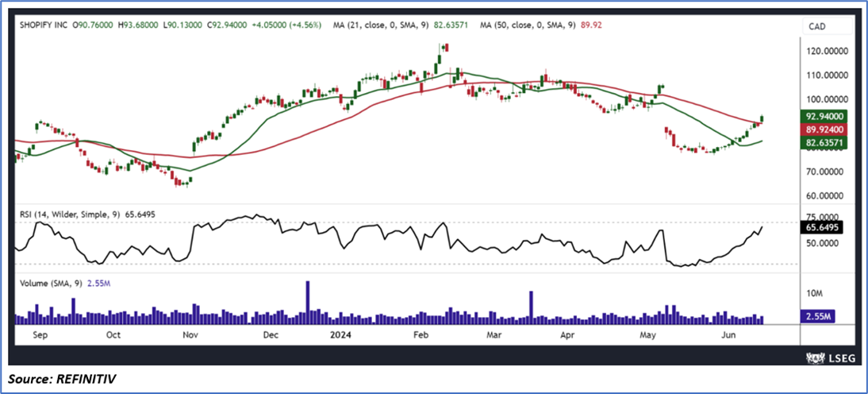Image resolution: width=868 pixels, height=394 pixels.
Task: Click the Apr date axis label
Action: point(567,335)
